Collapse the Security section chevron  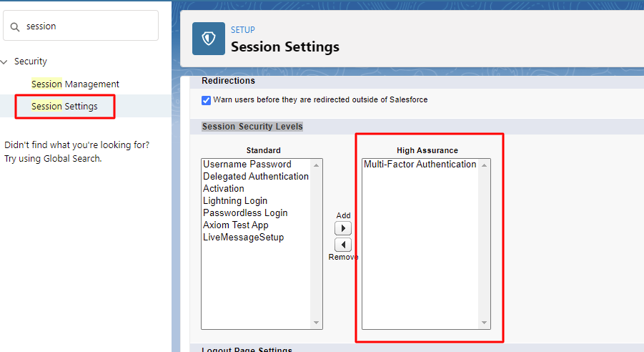tap(4, 62)
